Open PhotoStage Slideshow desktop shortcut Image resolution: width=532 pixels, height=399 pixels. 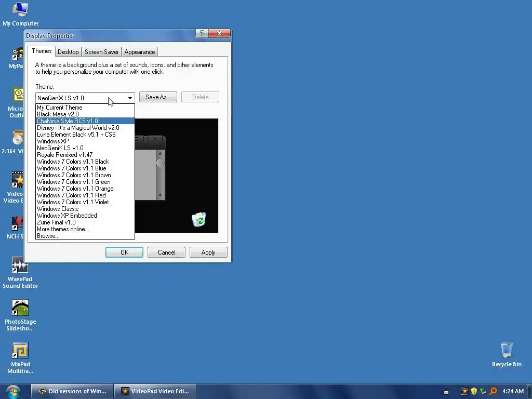[x=20, y=315]
